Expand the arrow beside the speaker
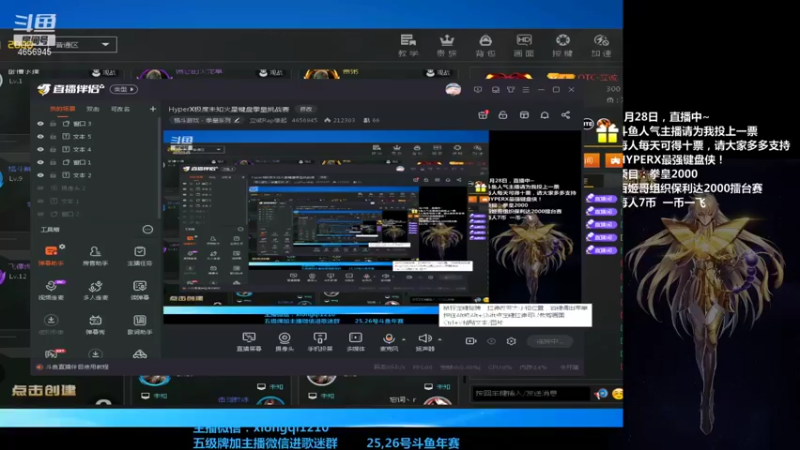800x450 pixels. click(x=439, y=339)
